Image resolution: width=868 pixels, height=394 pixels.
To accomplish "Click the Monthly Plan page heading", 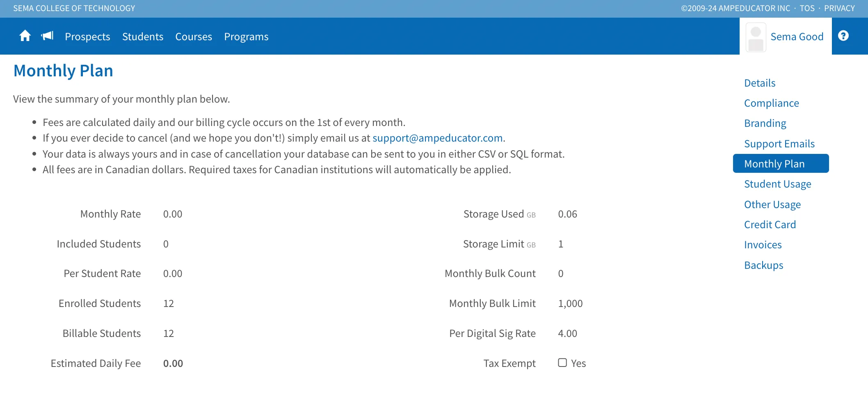I will coord(63,71).
